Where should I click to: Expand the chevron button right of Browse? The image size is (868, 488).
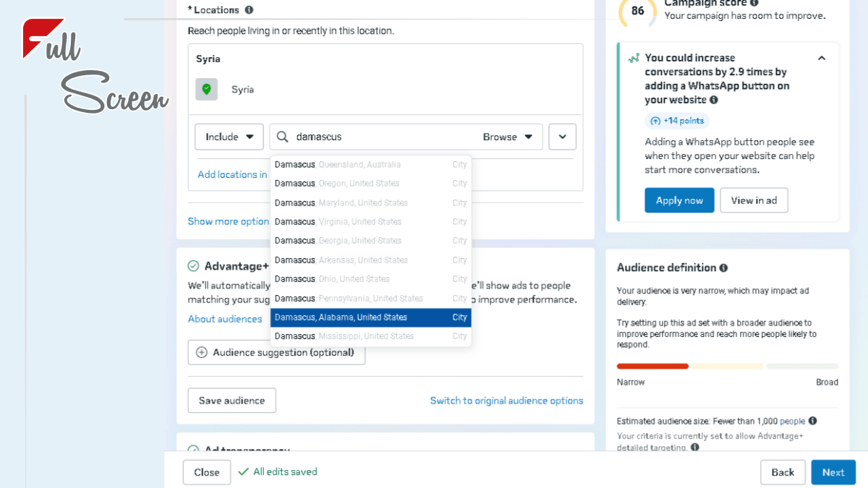562,137
